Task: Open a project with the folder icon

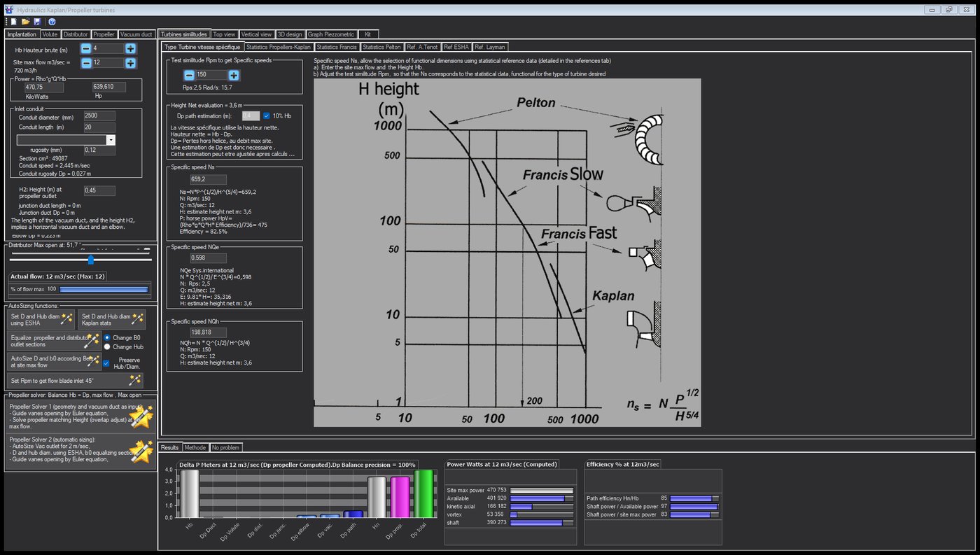Action: point(25,22)
